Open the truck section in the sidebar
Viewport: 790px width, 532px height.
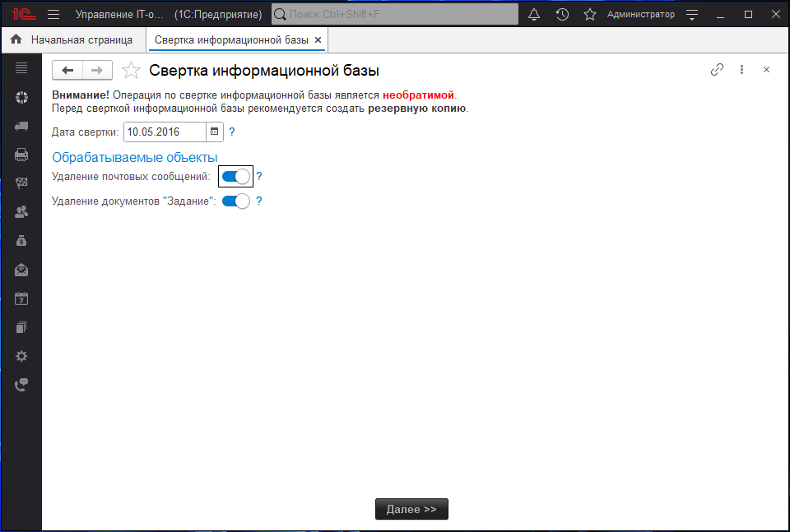[21, 126]
